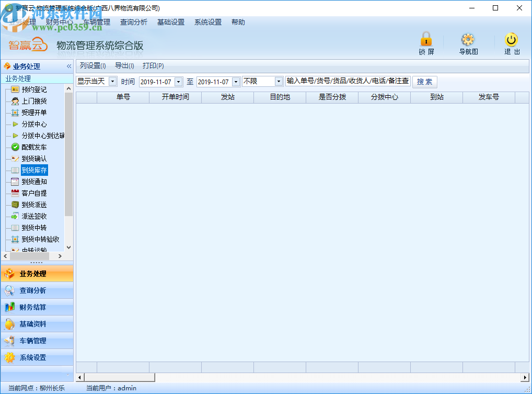Click the 到货库存 icon
The width and height of the screenshot is (532, 394).
[15, 170]
